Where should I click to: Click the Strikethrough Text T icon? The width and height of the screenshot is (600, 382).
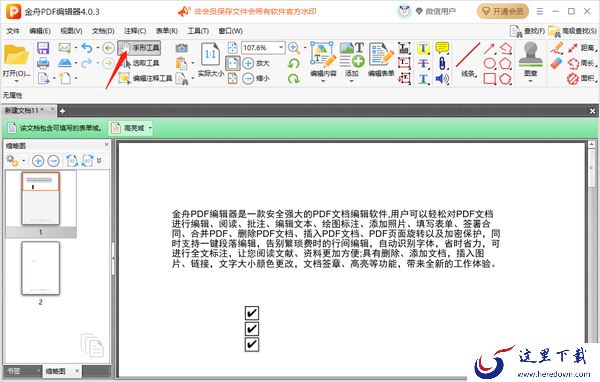coord(423,64)
